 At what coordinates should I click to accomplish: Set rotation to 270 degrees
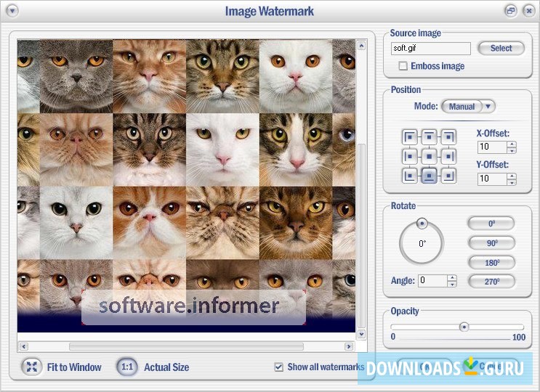(491, 282)
